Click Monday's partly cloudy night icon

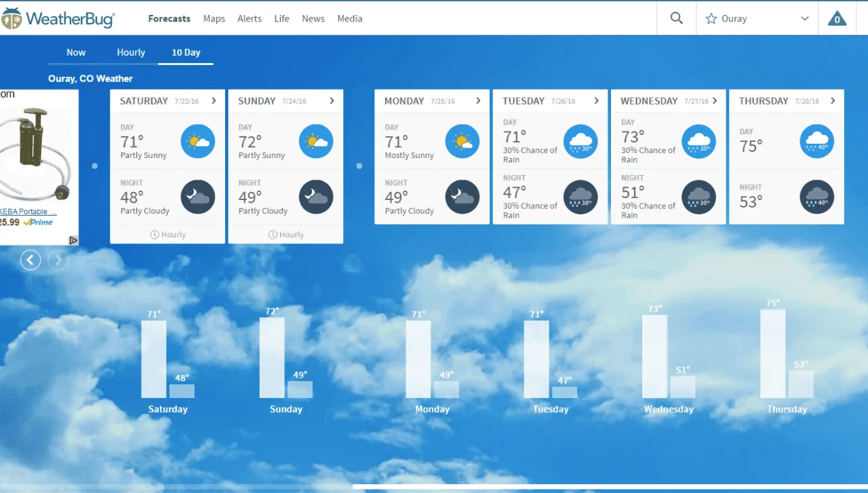pos(462,197)
